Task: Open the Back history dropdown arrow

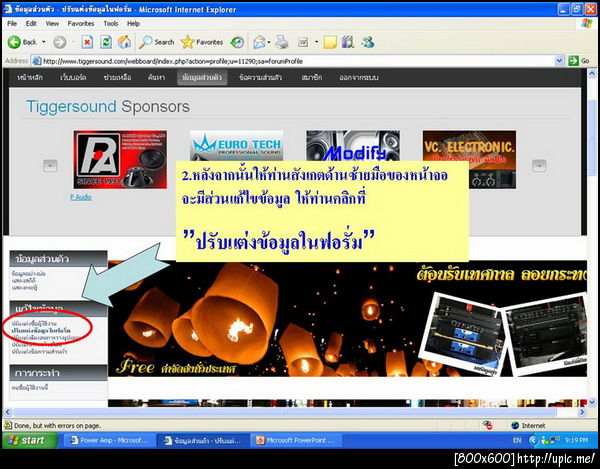Action: coord(43,42)
